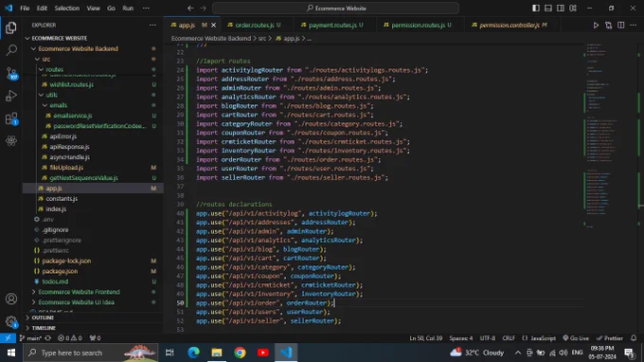Open the Go menu
Image resolution: width=644 pixels, height=362 pixels.
pyautogui.click(x=111, y=9)
